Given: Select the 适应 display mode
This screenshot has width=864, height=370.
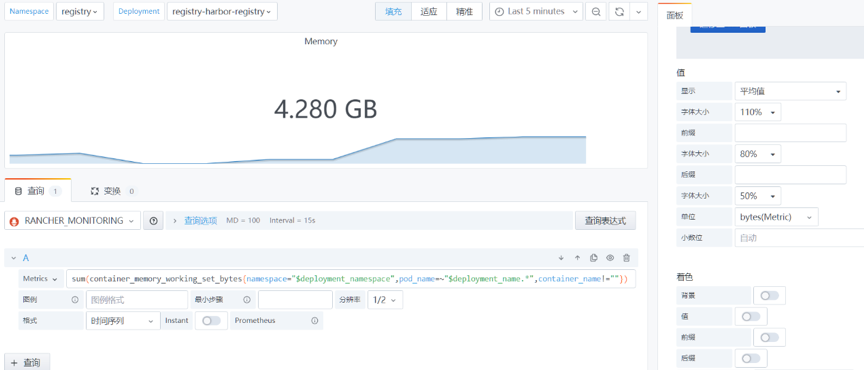Looking at the screenshot, I should 429,12.
